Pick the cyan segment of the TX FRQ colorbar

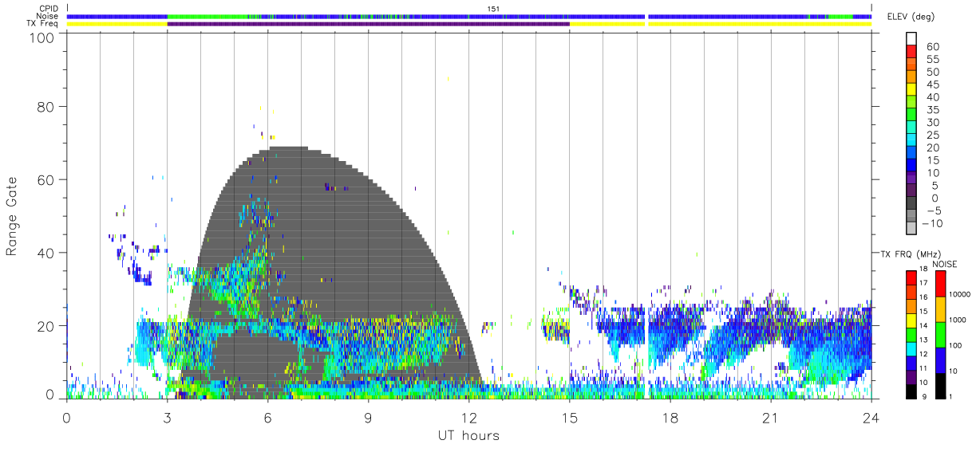click(x=911, y=348)
